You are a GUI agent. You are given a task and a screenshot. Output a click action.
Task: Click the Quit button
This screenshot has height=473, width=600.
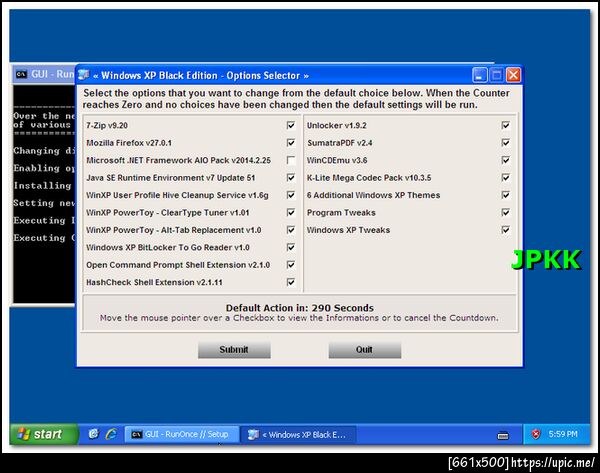(x=365, y=350)
